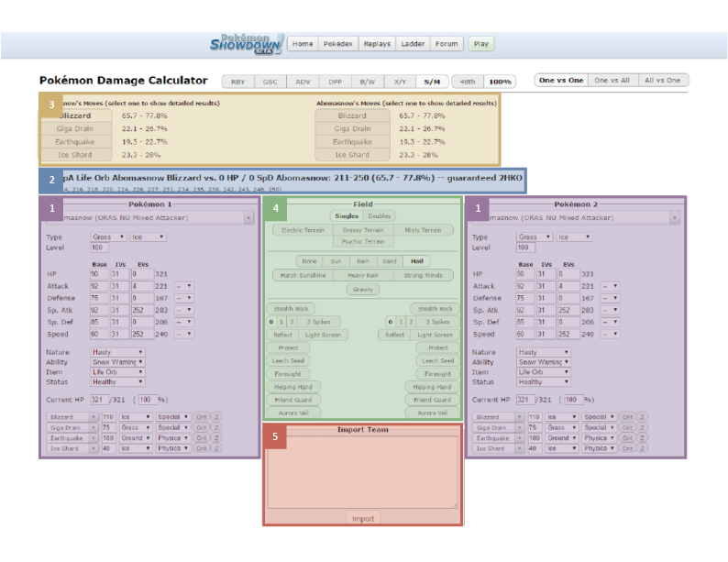Image resolution: width=728 pixels, height=562 pixels.
Task: Select left side Giga Drain move result
Action: click(76, 128)
